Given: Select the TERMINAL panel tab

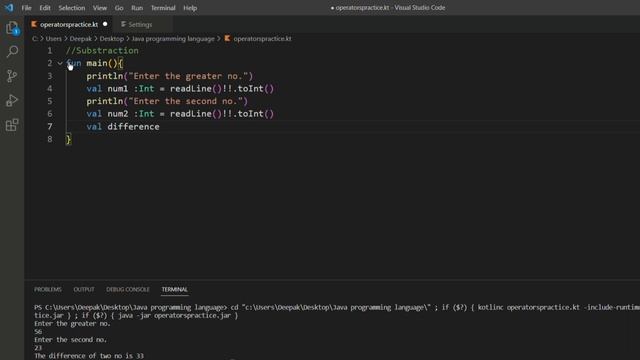Looking at the screenshot, I should click(x=174, y=289).
